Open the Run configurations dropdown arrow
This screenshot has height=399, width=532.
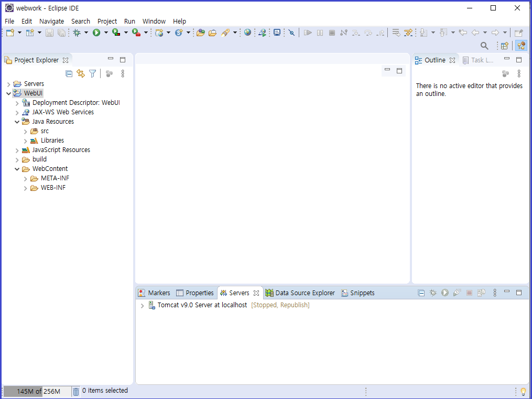(106, 33)
